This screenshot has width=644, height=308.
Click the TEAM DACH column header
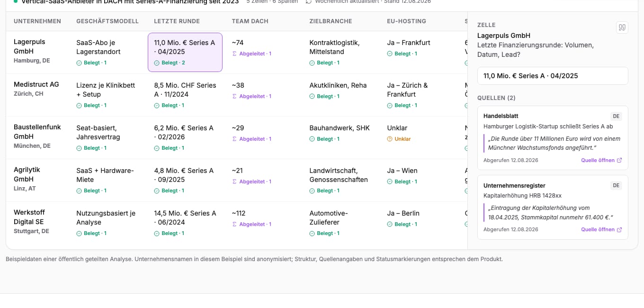point(250,21)
